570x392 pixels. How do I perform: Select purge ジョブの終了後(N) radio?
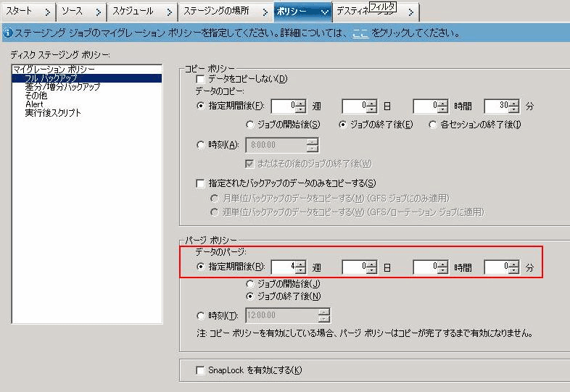pos(249,296)
